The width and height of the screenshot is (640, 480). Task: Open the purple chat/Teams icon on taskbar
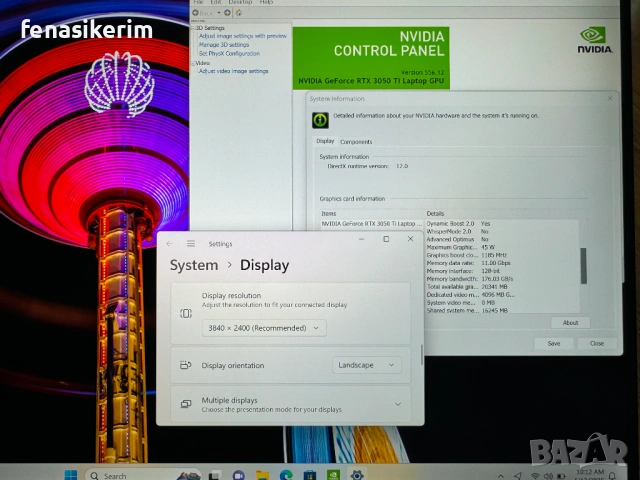(238, 475)
